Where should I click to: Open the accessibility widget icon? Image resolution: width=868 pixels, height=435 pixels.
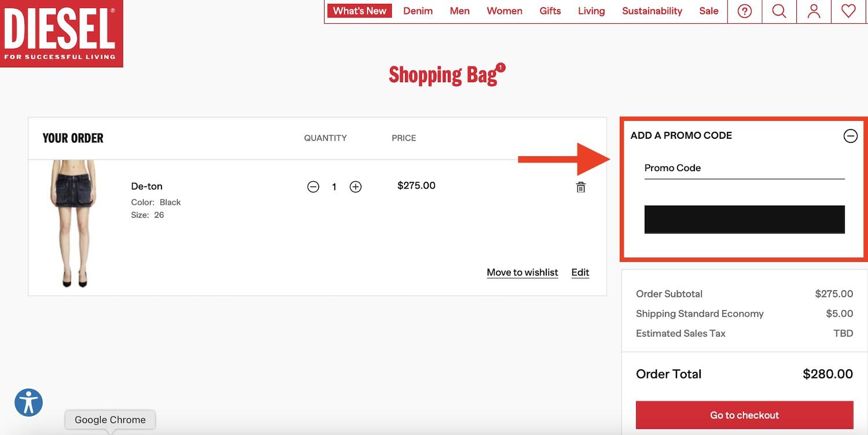click(x=29, y=403)
